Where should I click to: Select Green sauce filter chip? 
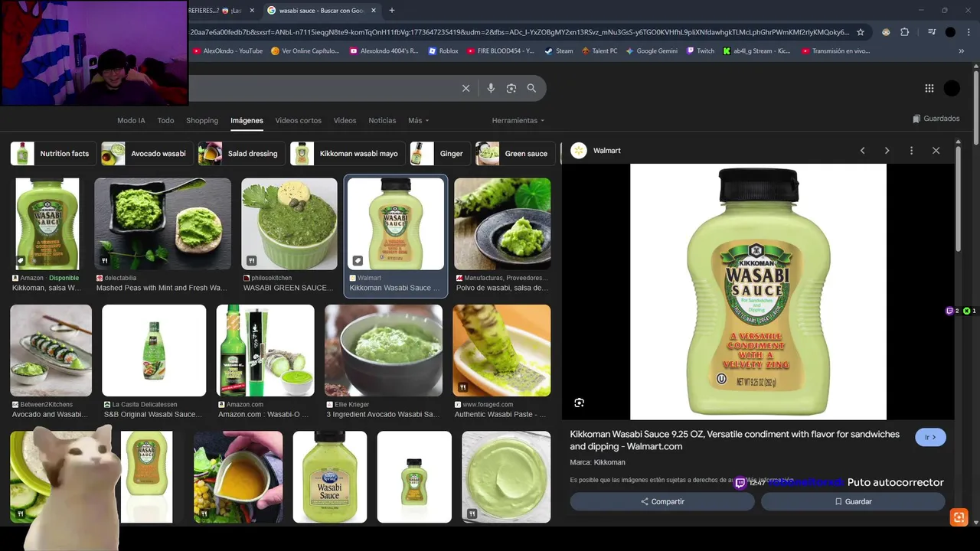point(515,154)
